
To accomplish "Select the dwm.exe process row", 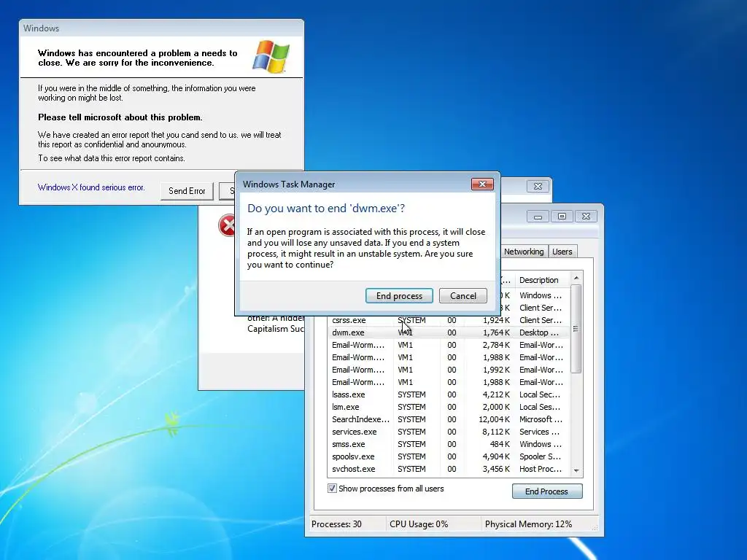I will pyautogui.click(x=449, y=332).
